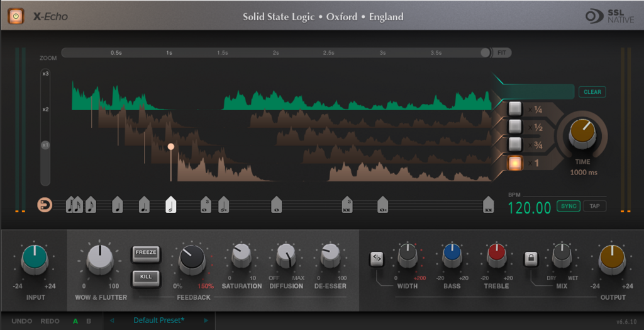644x330 pixels.
Task: Toggle the FREEZE button
Action: (x=146, y=254)
